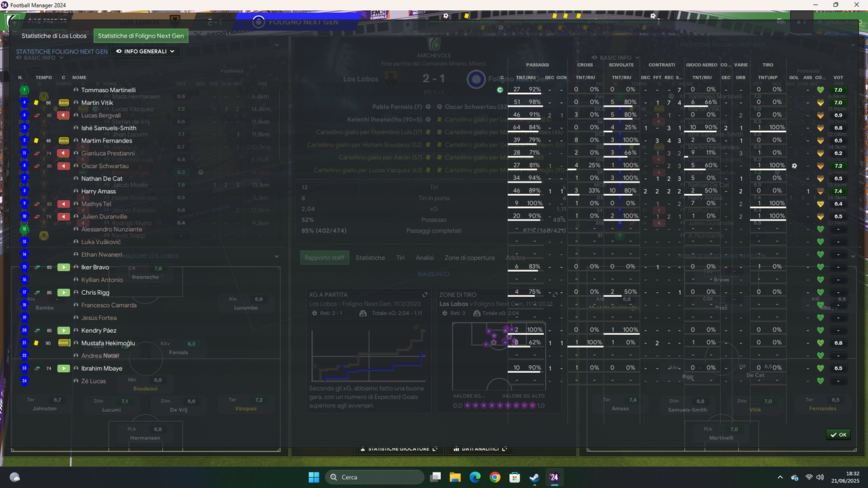Select Statistiche di Foligno Next Gen tab
Image resolution: width=868 pixels, height=488 pixels.
[x=140, y=36]
